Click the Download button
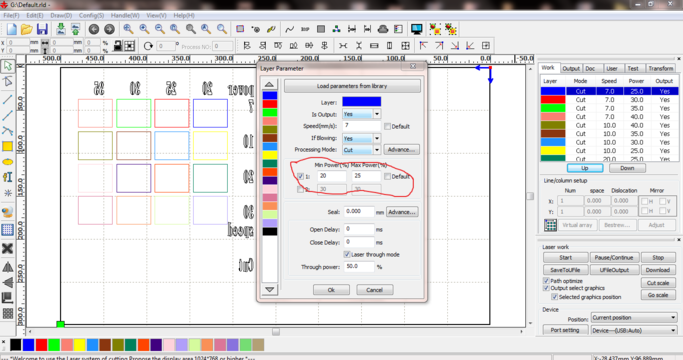This screenshot has height=360, width=683. click(657, 270)
